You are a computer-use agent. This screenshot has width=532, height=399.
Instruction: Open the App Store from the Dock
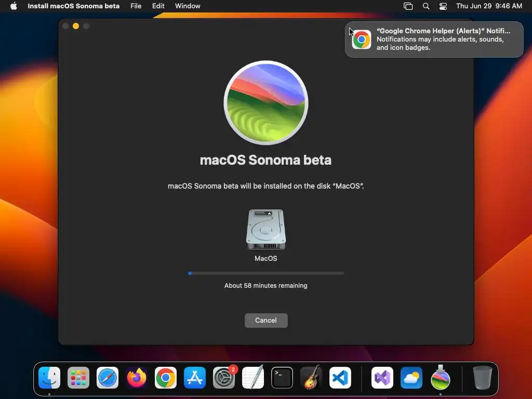(195, 377)
